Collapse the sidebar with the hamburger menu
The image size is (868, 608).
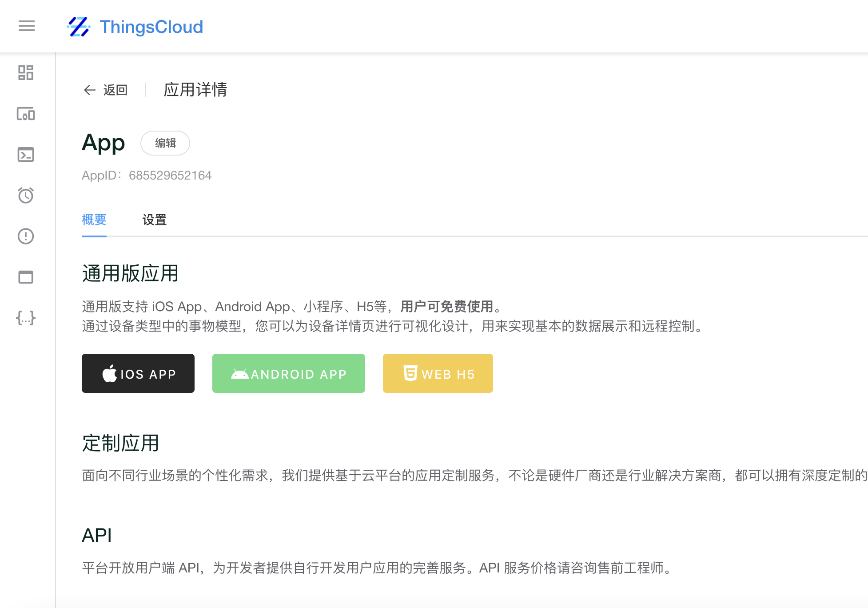coord(26,26)
